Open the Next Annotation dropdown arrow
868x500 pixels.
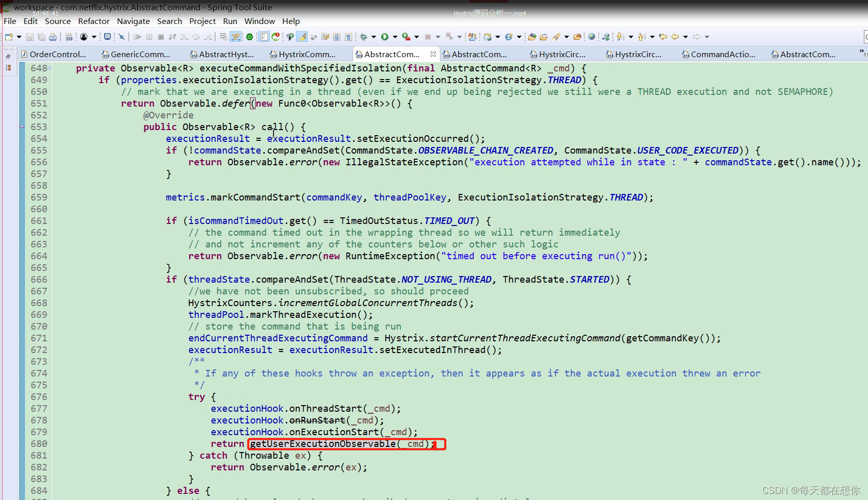631,37
